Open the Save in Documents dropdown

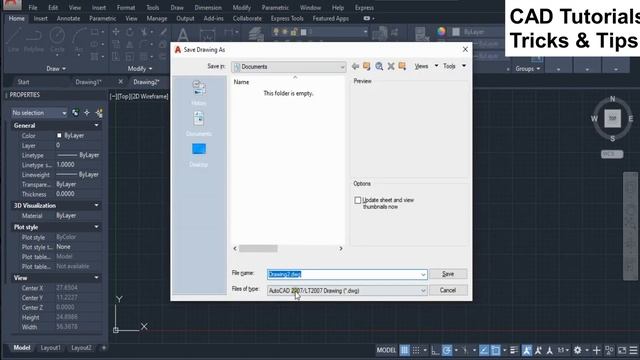coord(288,67)
